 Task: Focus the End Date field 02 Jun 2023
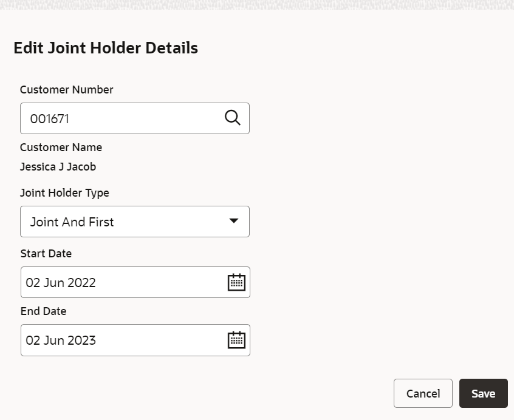click(x=135, y=340)
